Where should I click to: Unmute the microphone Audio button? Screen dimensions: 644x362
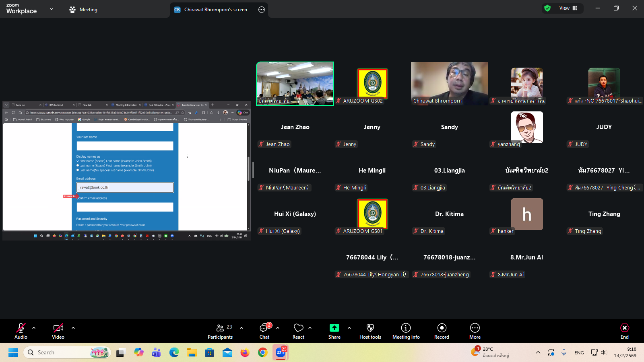click(x=21, y=331)
